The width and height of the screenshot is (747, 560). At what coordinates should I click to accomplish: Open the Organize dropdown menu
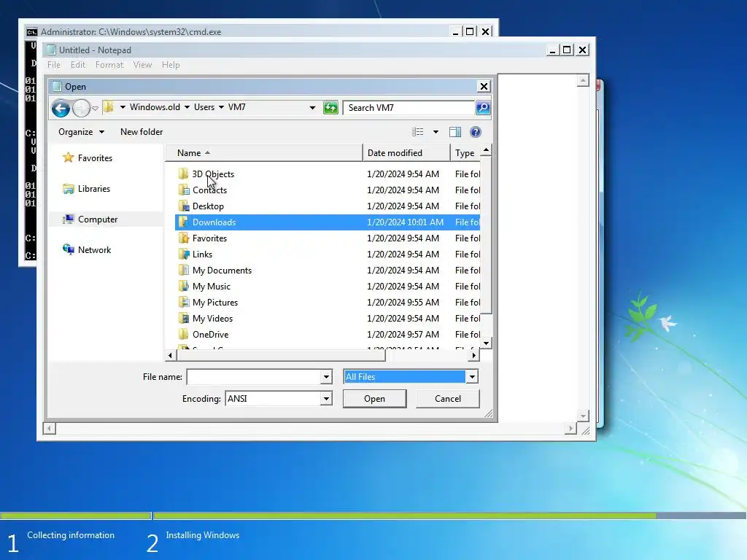[x=81, y=132]
